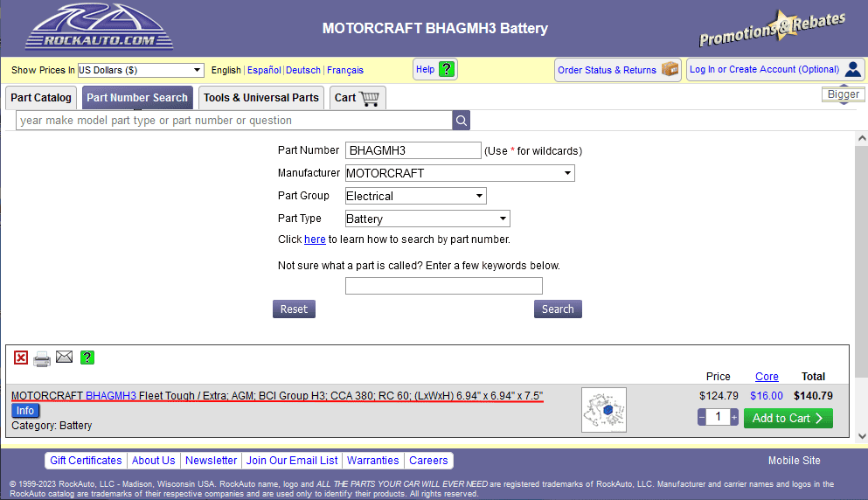Click the printer icon

click(42, 358)
